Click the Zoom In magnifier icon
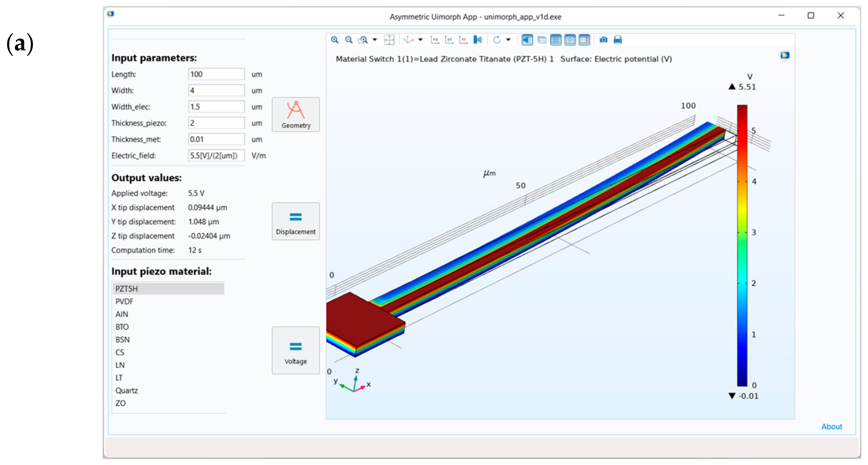This screenshot has width=868, height=465. [334, 40]
